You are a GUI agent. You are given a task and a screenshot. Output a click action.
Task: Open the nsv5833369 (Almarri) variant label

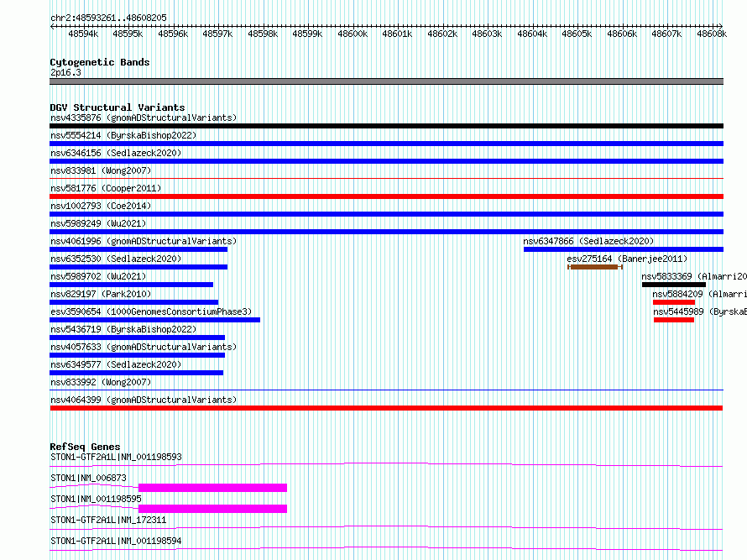694,276
